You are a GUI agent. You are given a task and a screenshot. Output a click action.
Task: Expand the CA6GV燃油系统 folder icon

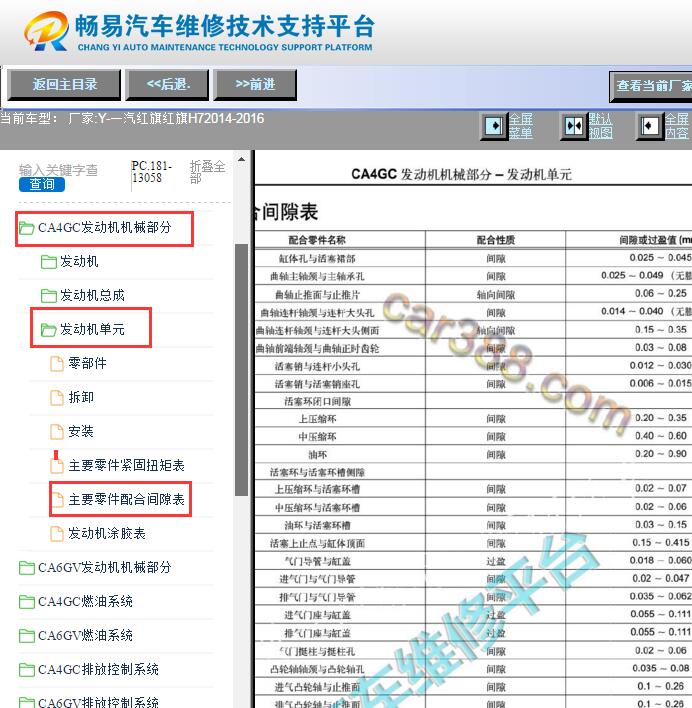coord(27,636)
